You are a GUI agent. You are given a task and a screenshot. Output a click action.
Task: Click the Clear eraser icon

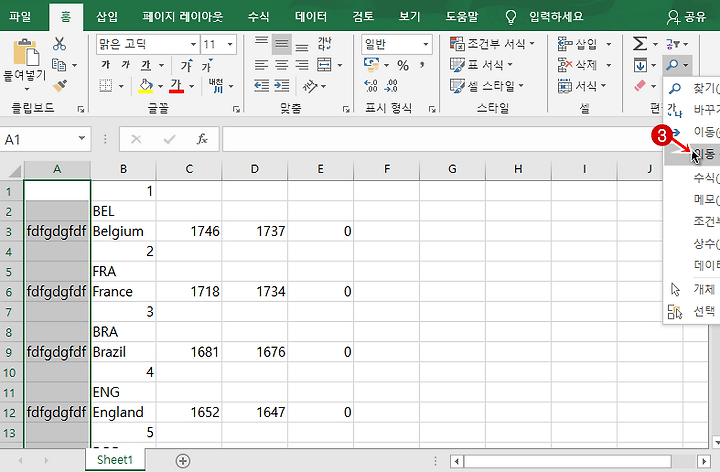coord(640,86)
